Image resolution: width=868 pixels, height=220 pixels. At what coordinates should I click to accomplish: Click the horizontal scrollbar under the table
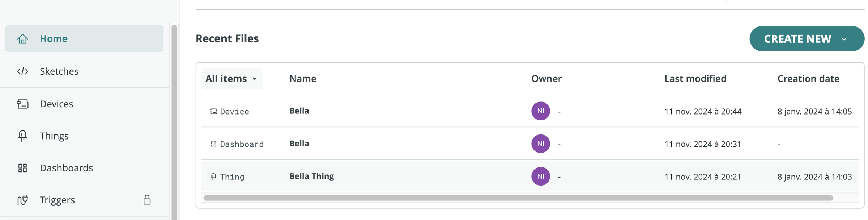(518, 198)
